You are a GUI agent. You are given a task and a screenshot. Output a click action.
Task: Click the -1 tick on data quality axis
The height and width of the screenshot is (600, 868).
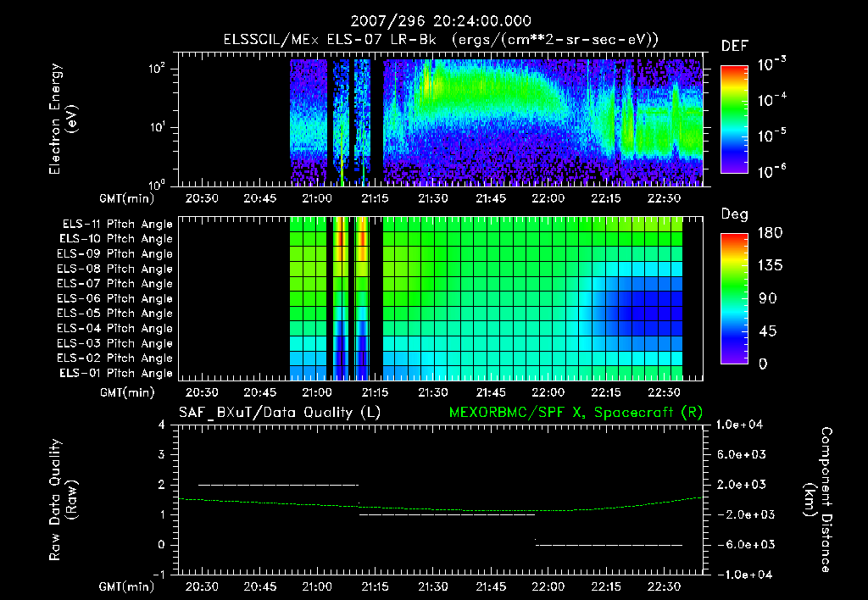pos(159,575)
